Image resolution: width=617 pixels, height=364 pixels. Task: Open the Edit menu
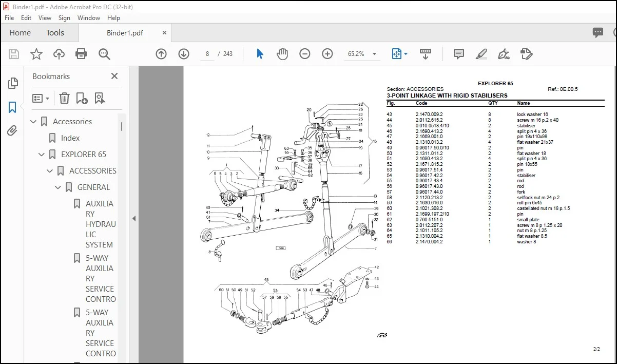[26, 17]
